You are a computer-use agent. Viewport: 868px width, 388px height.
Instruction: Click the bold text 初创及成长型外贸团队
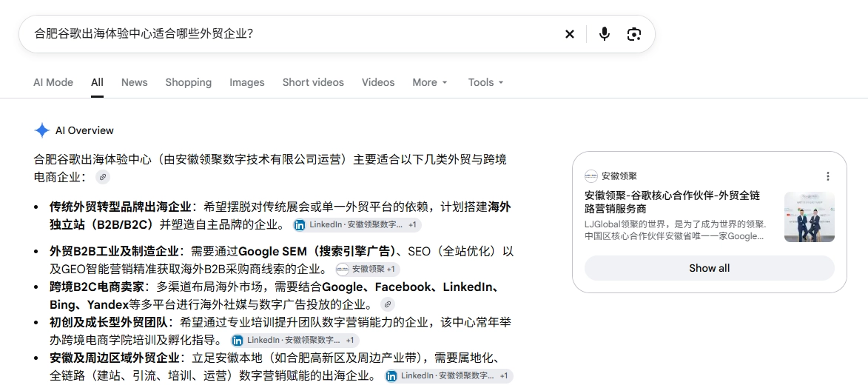point(108,323)
